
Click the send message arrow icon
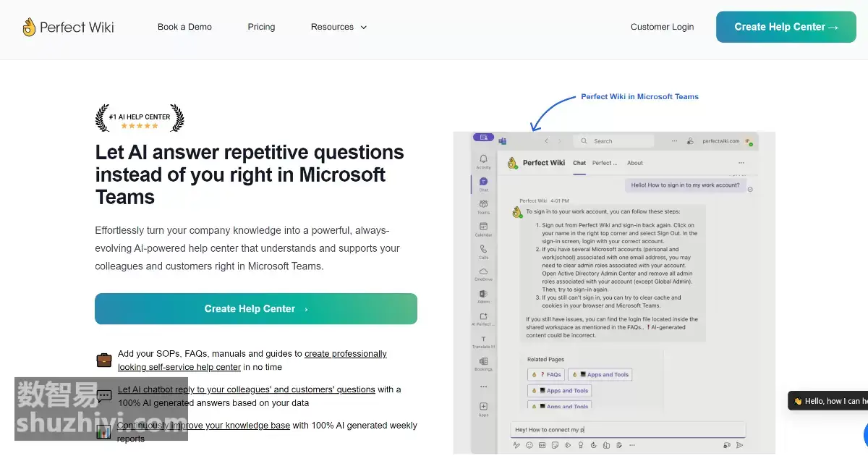(739, 445)
